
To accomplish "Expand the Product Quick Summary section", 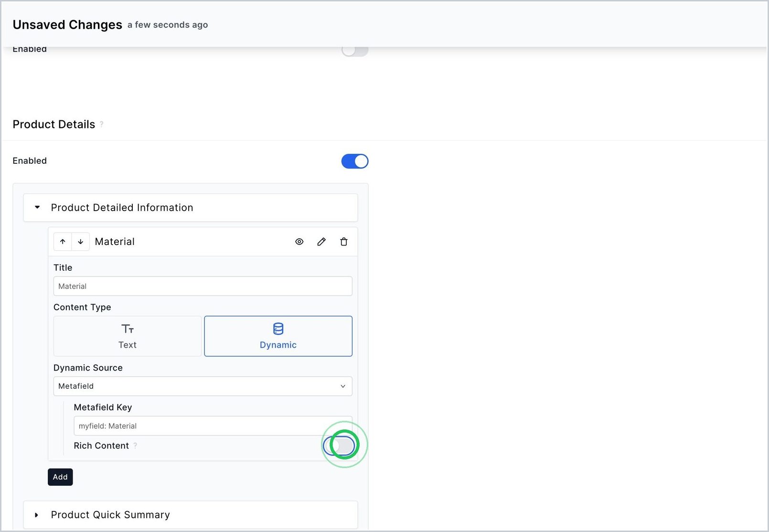I will (x=191, y=515).
